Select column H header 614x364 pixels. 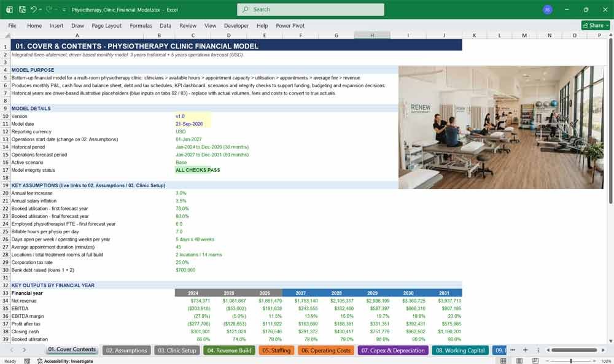[x=372, y=35]
